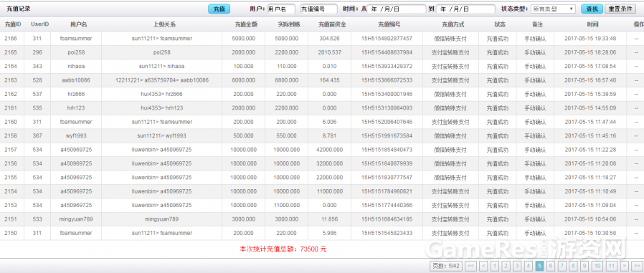The height and width of the screenshot is (273, 644).
Task: Go to next page with > button
Action: point(625,266)
